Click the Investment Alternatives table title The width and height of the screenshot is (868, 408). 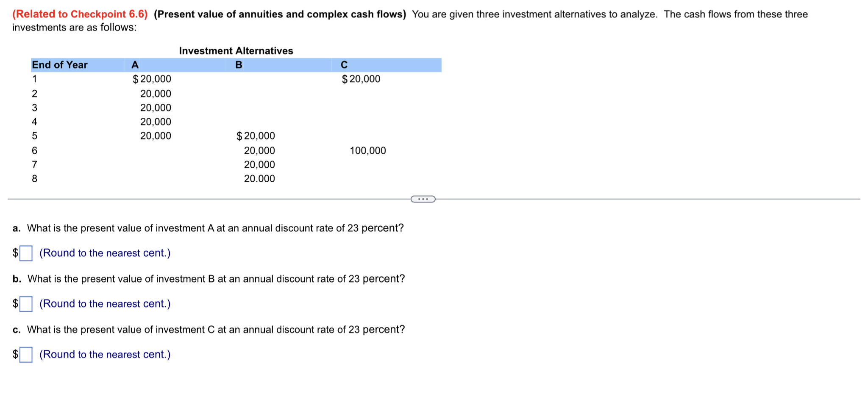coord(236,50)
